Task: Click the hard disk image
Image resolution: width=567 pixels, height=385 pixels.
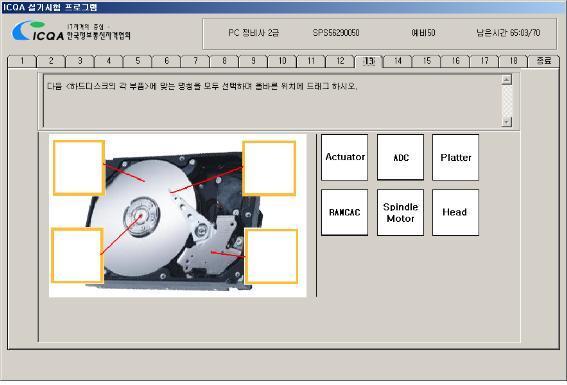Action: click(x=178, y=215)
